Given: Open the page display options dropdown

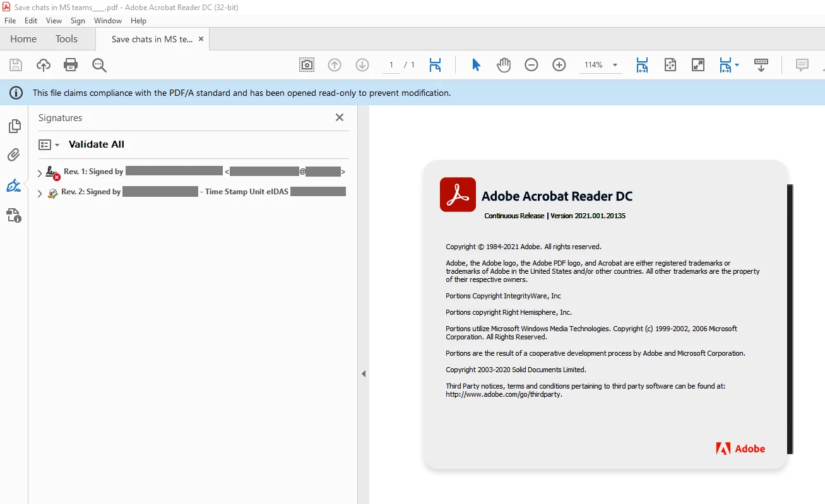Looking at the screenshot, I should click(x=729, y=64).
